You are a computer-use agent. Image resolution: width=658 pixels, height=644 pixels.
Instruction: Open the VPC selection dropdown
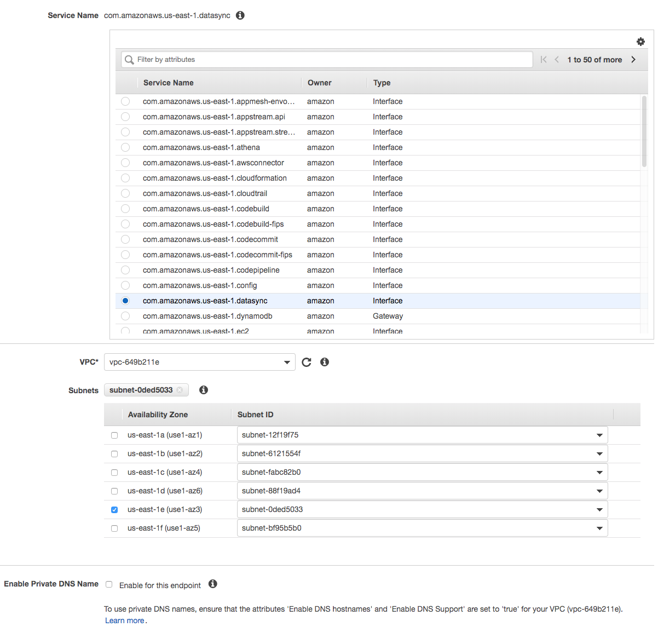tap(287, 362)
